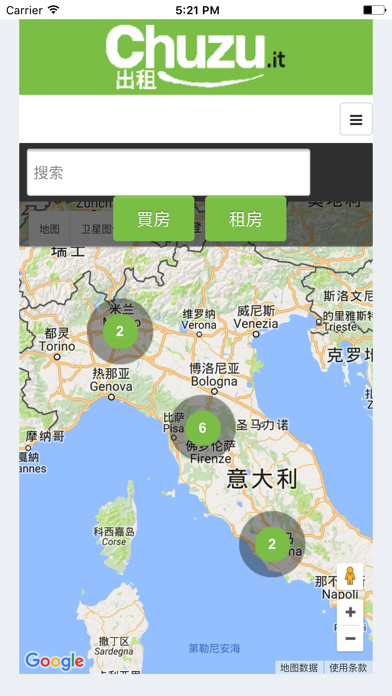Zoom in the map with plus
392x696 pixels.
[x=350, y=613]
